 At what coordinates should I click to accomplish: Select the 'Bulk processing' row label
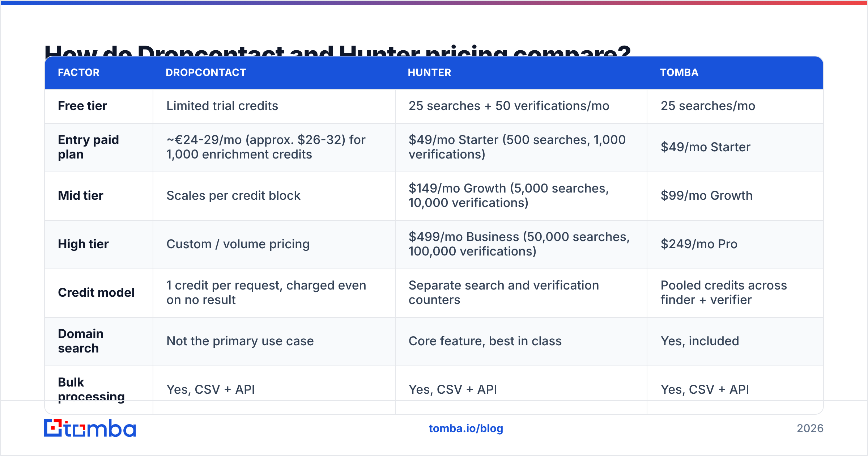click(91, 389)
